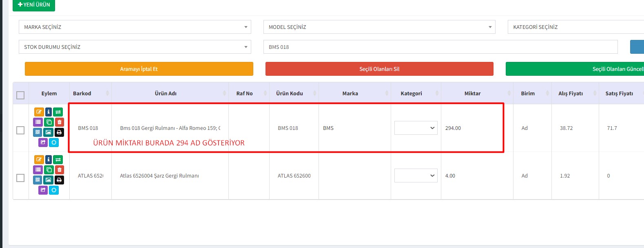Click the red trash icon for BMS 018
Image resolution: width=644 pixels, height=248 pixels.
[x=59, y=122]
